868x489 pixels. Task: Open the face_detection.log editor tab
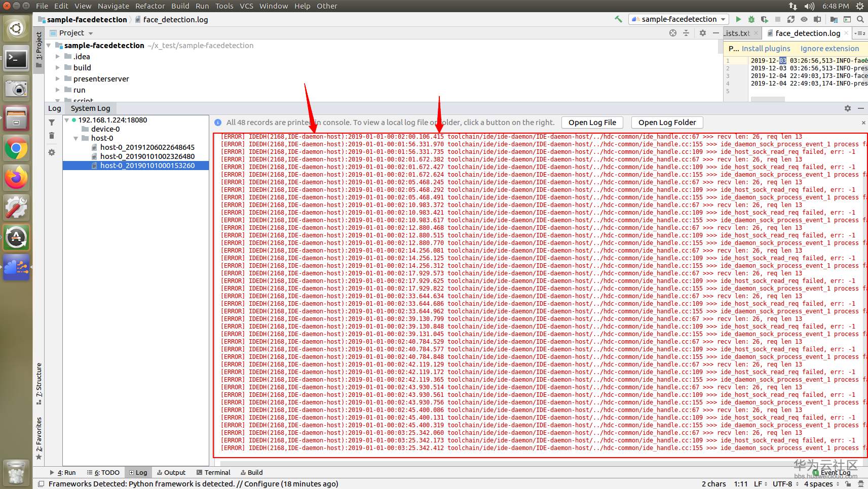click(808, 33)
